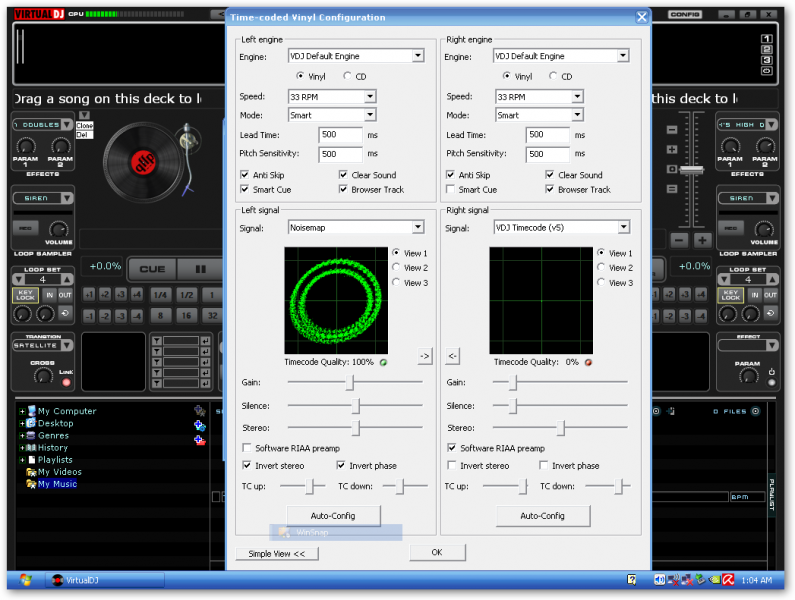Click the left Lead Time field
Image resolution: width=795 pixels, height=600 pixels.
click(x=341, y=135)
